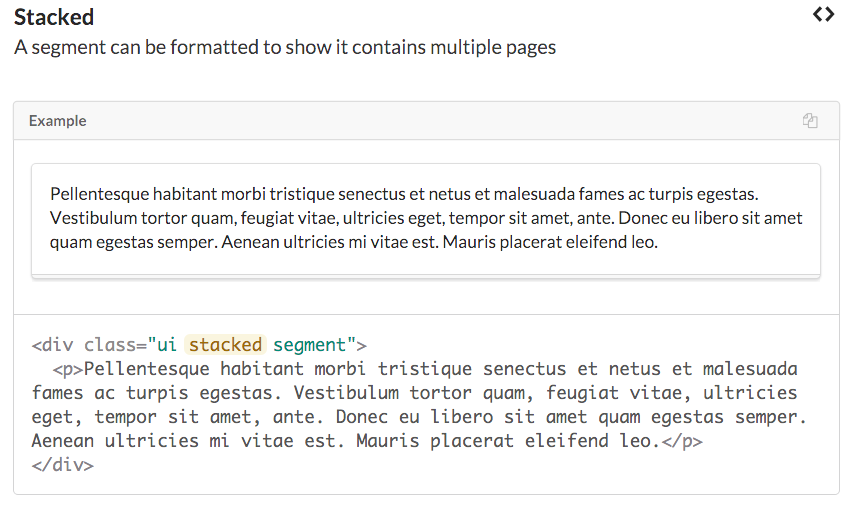Click the opening "<div" tag in code

pyautogui.click(x=52, y=345)
